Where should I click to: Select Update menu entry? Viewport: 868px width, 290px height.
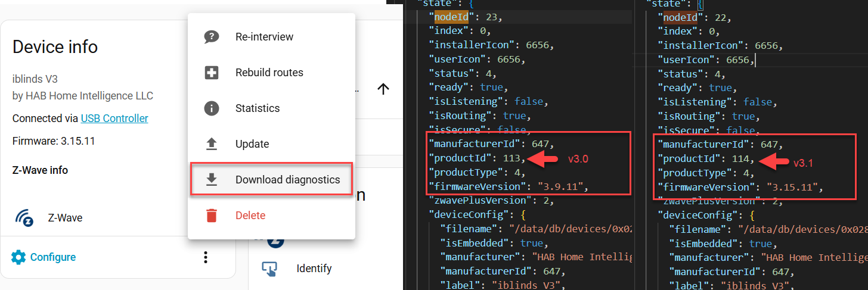pyautogui.click(x=272, y=144)
